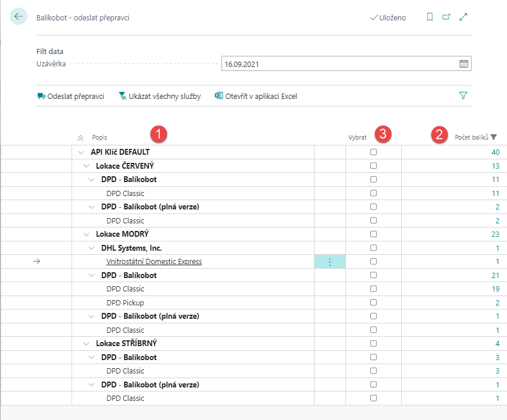This screenshot has height=420, width=507.
Task: Click the bookmark icon in header
Action: click(430, 17)
